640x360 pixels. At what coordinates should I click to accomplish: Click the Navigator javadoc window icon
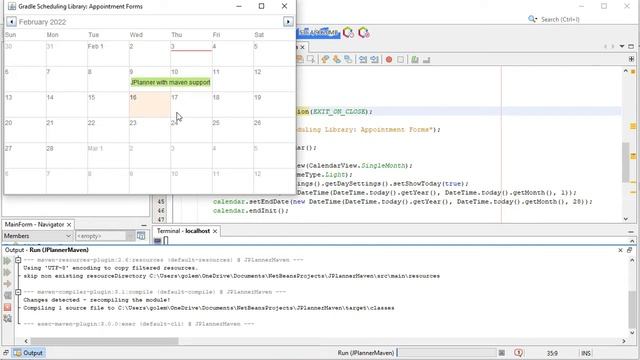(141, 236)
